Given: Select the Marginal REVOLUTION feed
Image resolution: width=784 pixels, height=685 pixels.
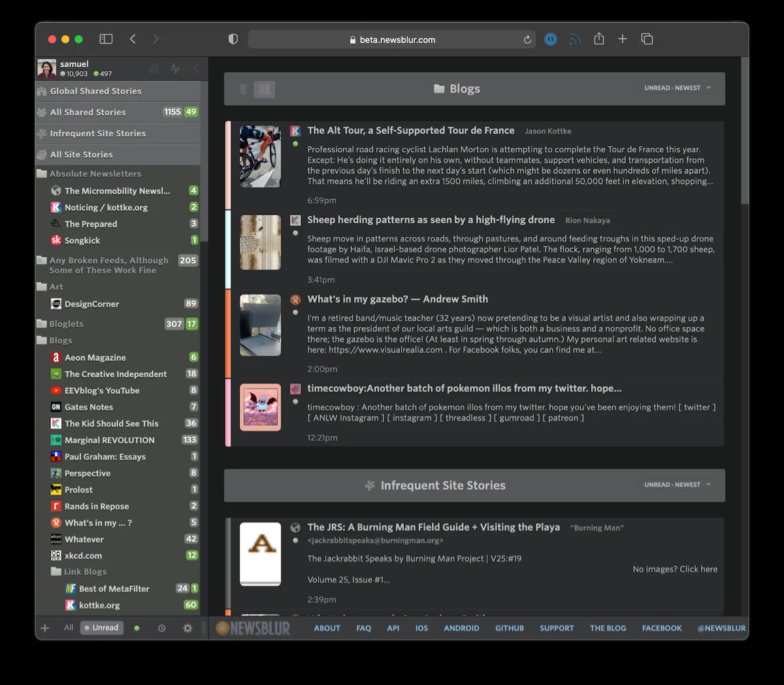Looking at the screenshot, I should 118,440.
